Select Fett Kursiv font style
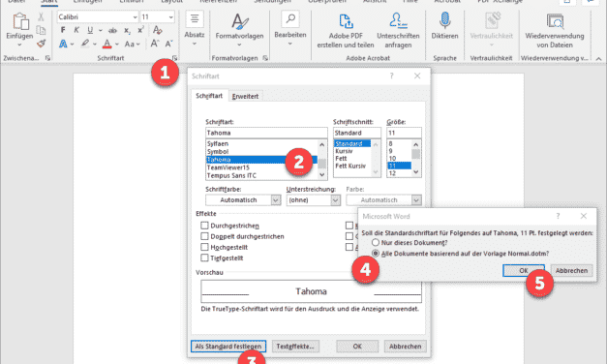Viewport: 607px width, 364px height. [x=350, y=166]
